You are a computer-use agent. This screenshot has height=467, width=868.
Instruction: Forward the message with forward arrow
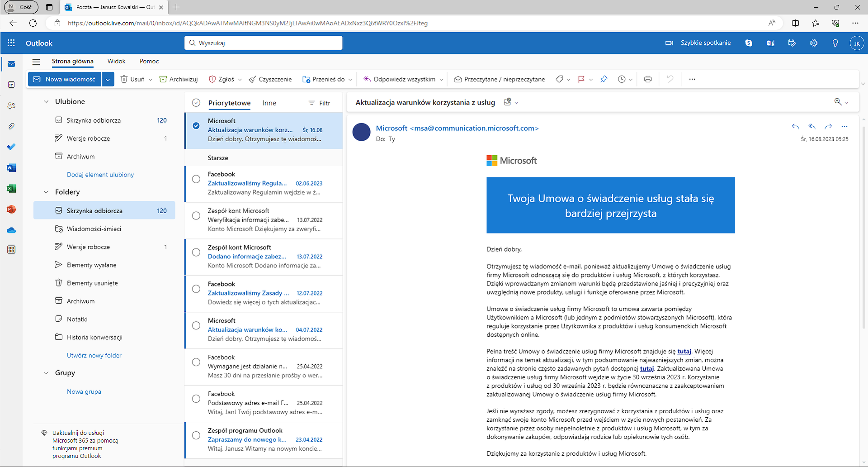pos(828,127)
